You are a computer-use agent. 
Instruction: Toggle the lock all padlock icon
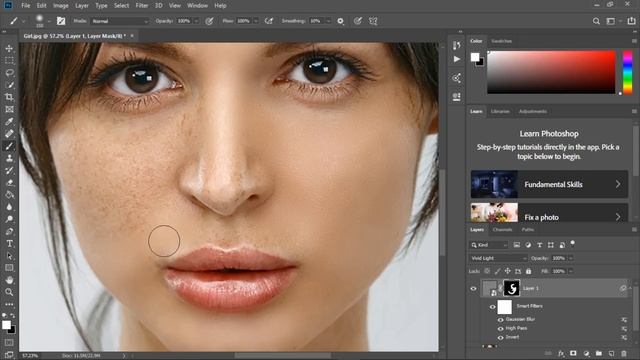tap(529, 271)
